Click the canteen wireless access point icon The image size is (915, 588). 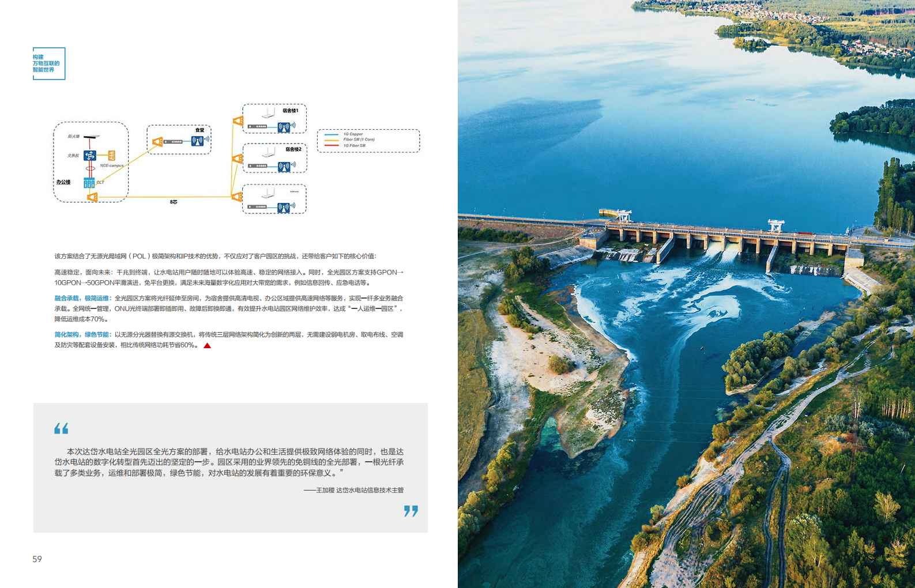pyautogui.click(x=198, y=141)
